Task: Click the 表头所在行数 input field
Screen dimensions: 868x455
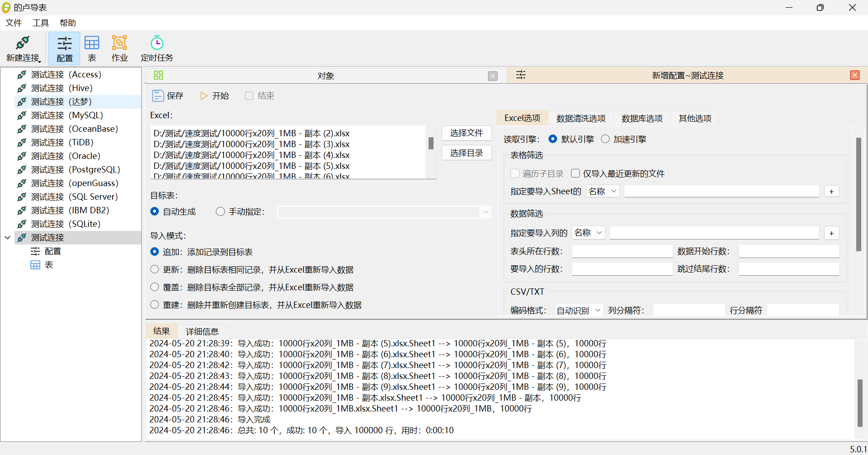Action: coord(622,251)
